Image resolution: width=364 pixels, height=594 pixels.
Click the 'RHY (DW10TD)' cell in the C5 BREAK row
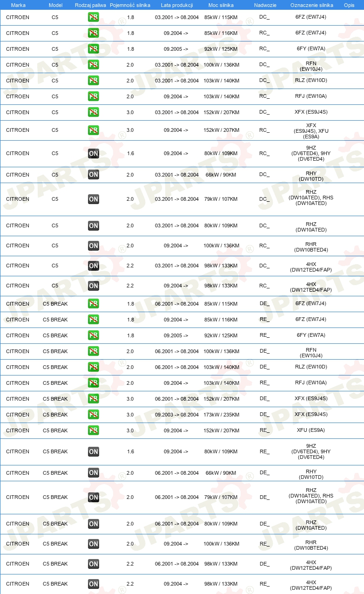coord(311,474)
